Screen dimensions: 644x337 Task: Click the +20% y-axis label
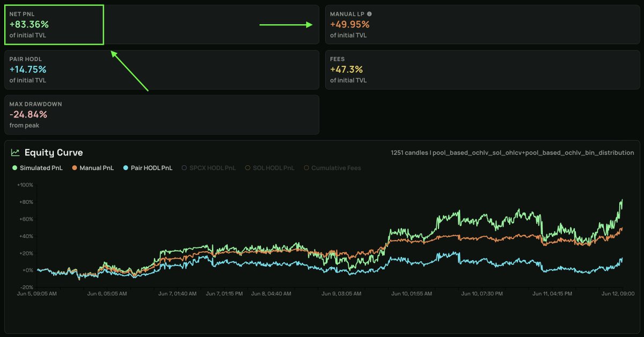pyautogui.click(x=26, y=253)
